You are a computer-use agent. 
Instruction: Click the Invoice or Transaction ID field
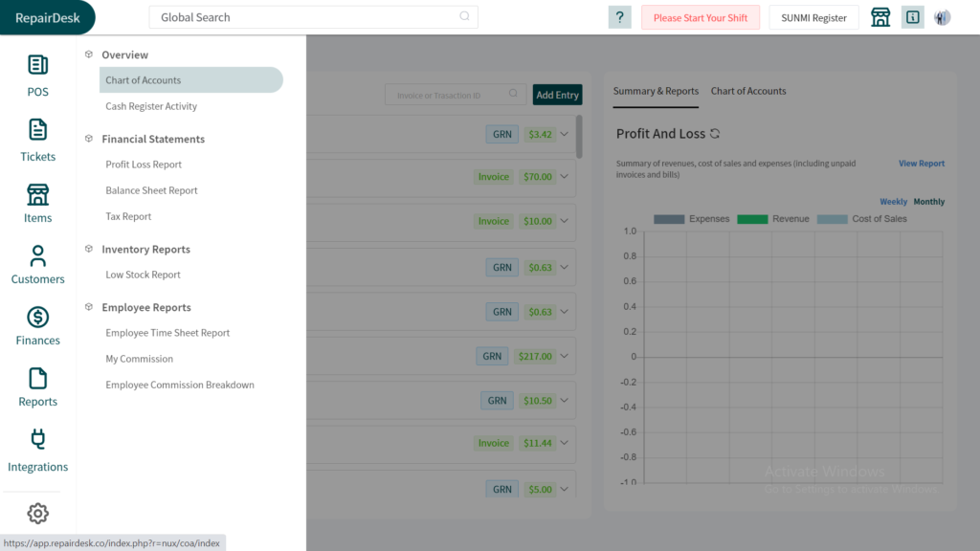[455, 95]
